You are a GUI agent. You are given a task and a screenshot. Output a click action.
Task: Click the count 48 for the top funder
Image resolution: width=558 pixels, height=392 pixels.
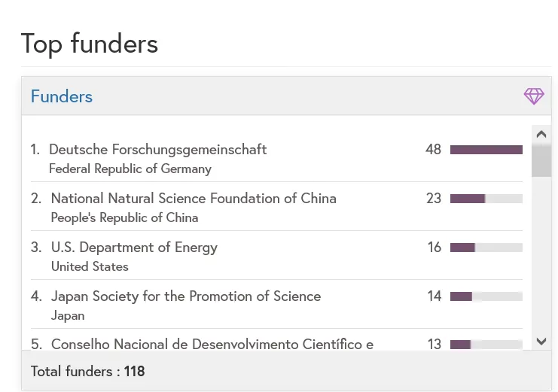pyautogui.click(x=433, y=150)
